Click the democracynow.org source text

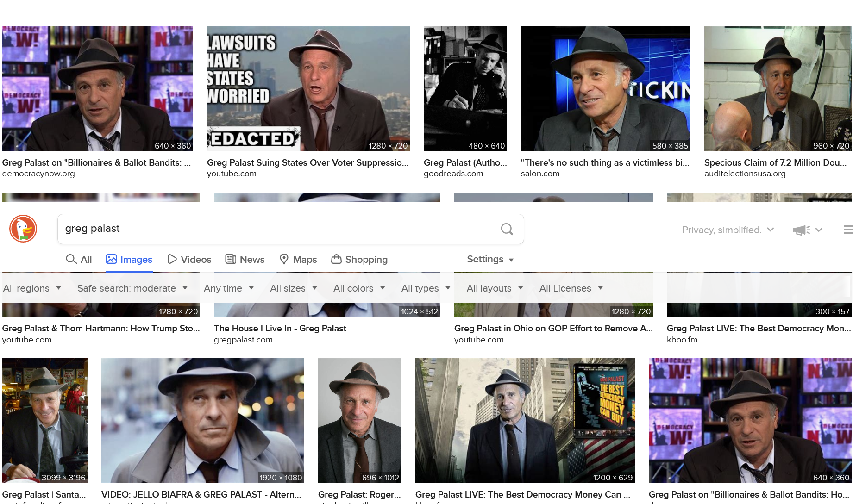pyautogui.click(x=38, y=174)
